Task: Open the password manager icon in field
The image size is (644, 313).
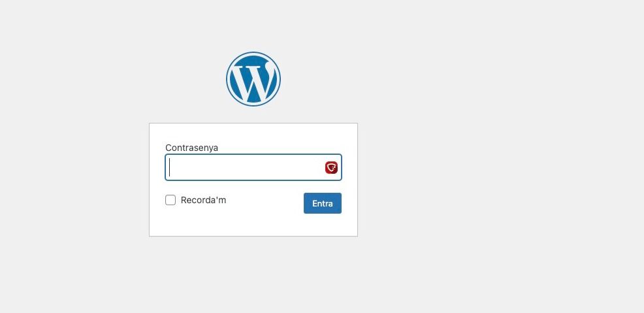Action: point(331,167)
